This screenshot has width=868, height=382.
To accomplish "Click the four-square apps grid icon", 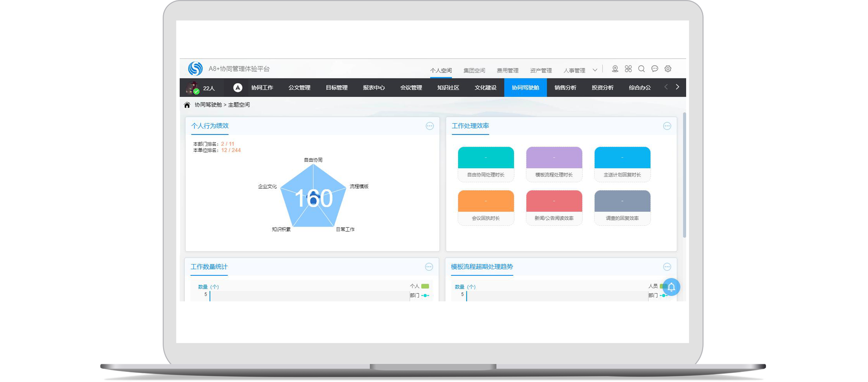I will click(628, 69).
